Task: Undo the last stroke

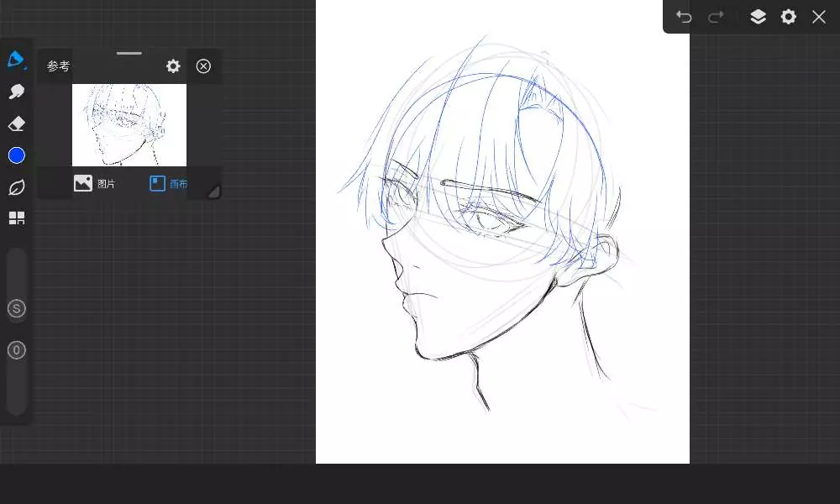Action: [x=684, y=17]
